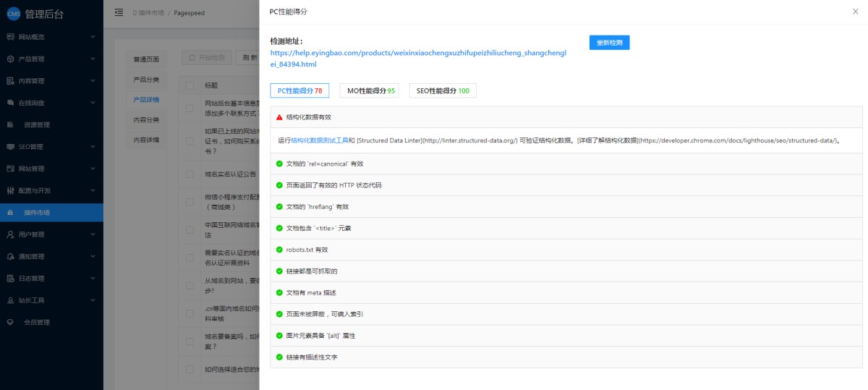The height and width of the screenshot is (390, 868).
Task: Click the CMS logo in the sidebar header
Action: click(x=13, y=14)
